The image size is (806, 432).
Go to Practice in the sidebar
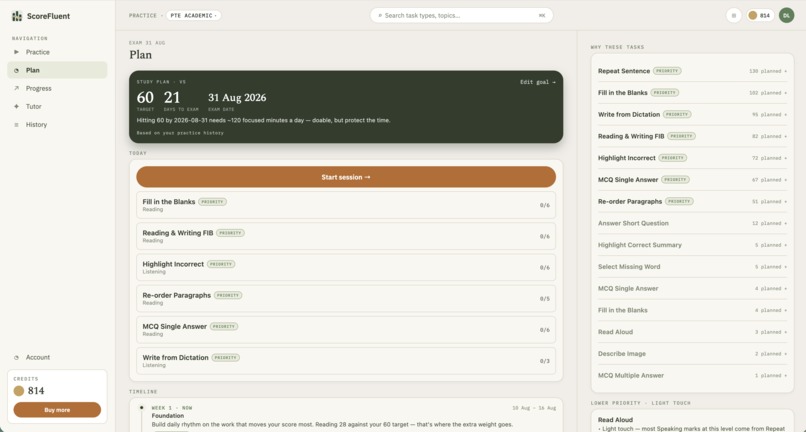tap(57, 52)
